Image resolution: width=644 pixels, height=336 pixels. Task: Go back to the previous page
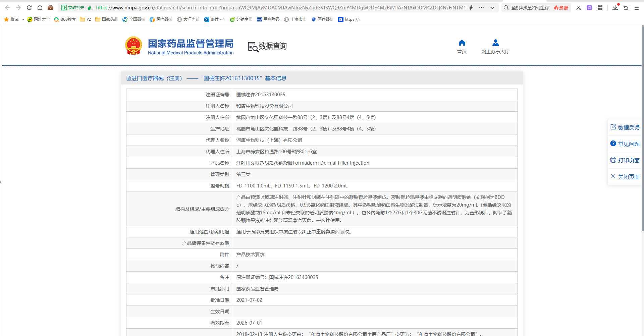coord(7,8)
